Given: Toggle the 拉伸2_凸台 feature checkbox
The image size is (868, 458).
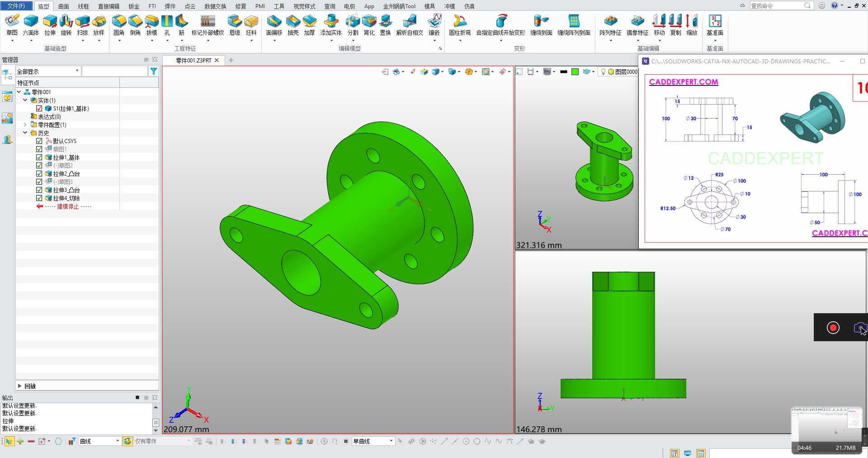Looking at the screenshot, I should click(x=39, y=174).
